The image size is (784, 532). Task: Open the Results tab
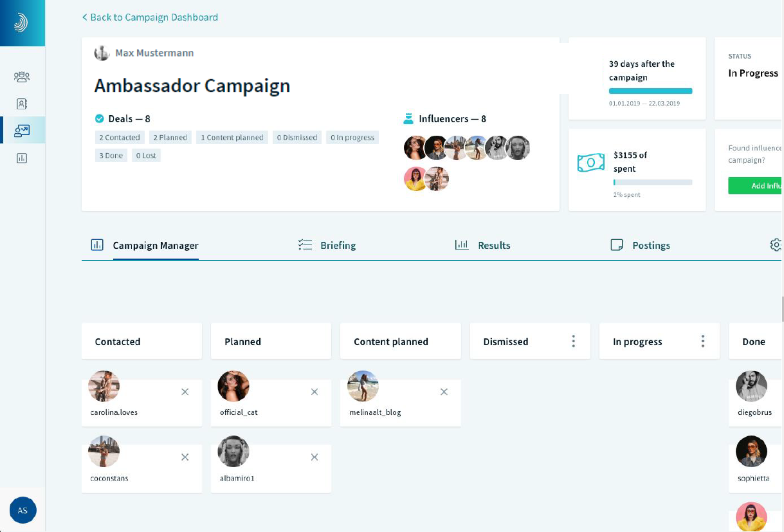click(x=482, y=245)
